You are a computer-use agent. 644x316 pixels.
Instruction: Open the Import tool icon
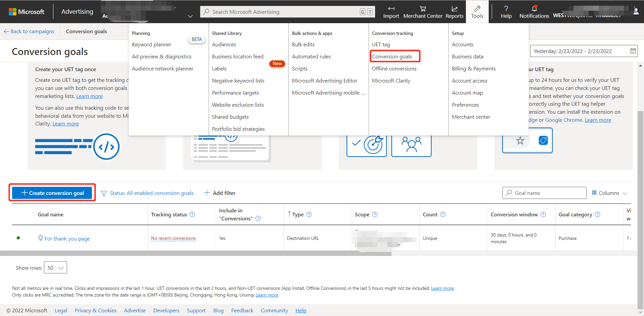(x=391, y=9)
